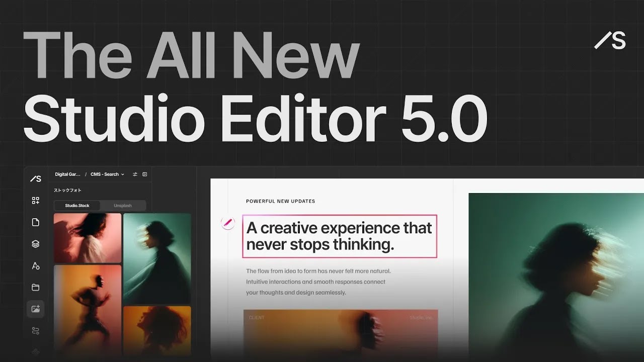
Task: Select the large green portrait image on canvas
Action: pos(556,277)
